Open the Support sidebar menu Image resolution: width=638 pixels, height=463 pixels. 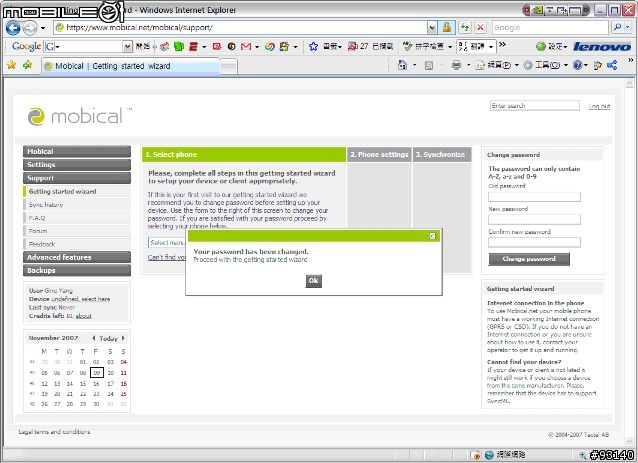77,178
